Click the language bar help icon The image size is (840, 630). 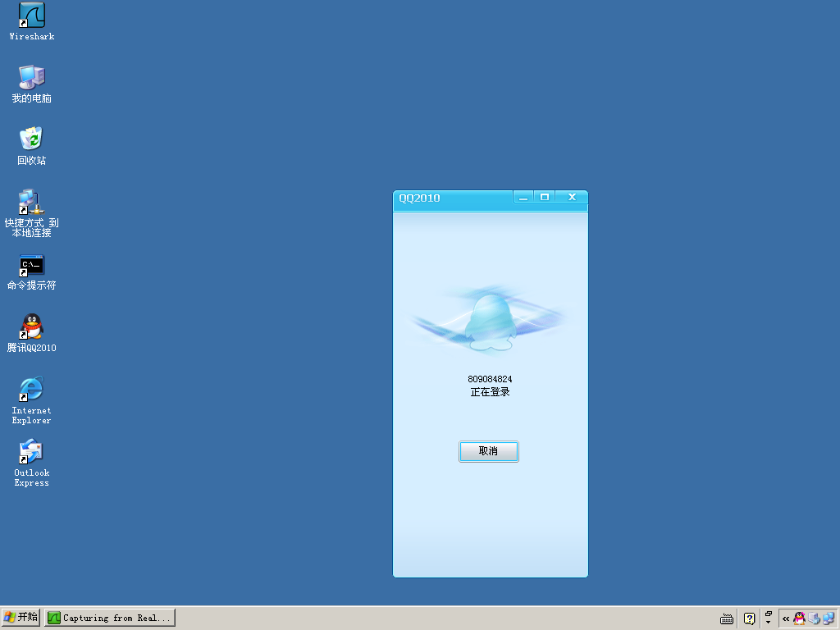click(x=749, y=619)
